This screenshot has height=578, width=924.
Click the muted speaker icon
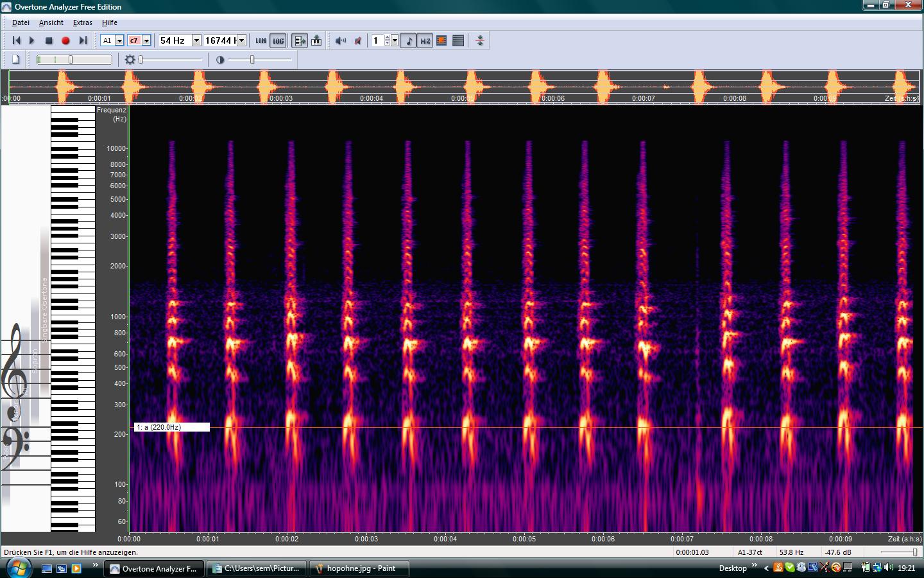pyautogui.click(x=358, y=40)
